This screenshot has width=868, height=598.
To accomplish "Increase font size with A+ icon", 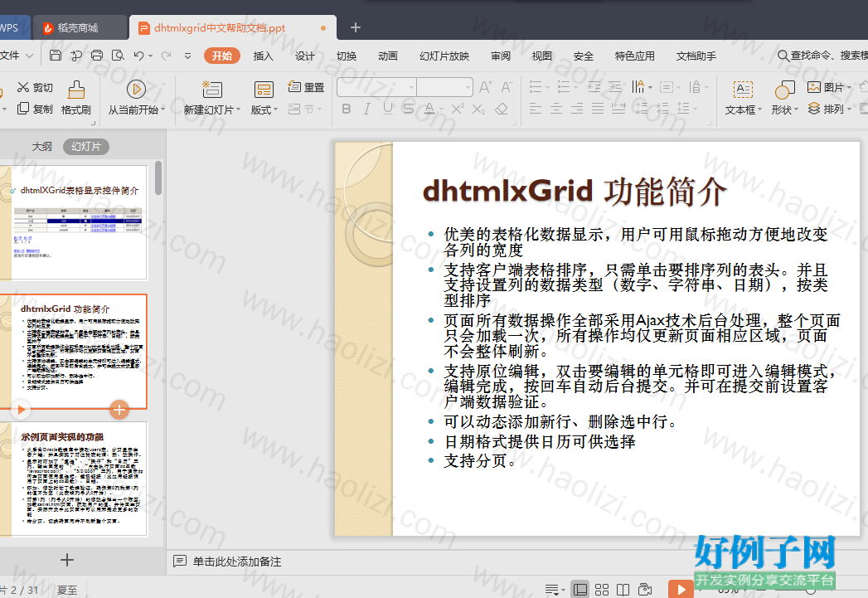I will click(486, 87).
